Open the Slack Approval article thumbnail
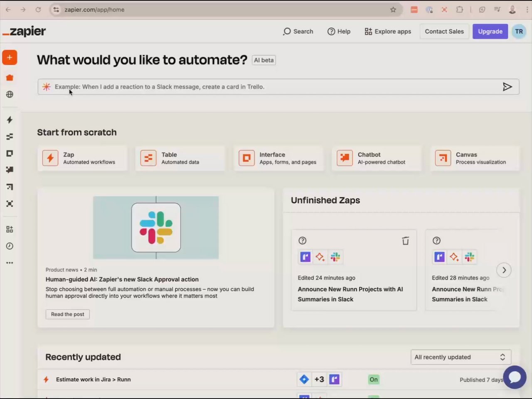 (156, 228)
